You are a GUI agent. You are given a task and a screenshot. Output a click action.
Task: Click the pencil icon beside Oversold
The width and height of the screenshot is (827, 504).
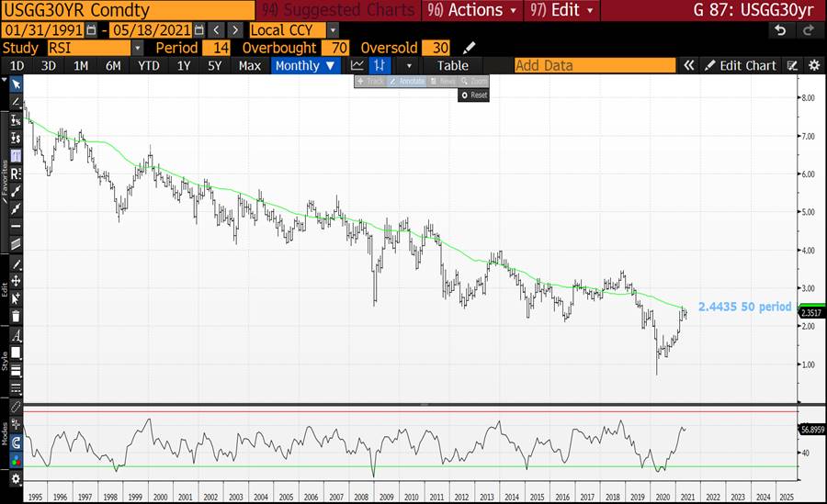click(470, 48)
